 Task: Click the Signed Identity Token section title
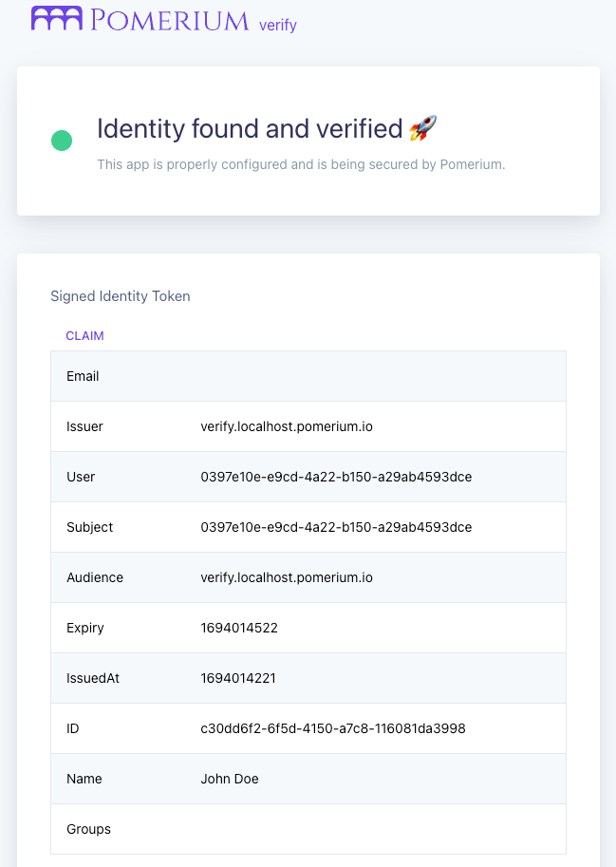click(x=121, y=296)
